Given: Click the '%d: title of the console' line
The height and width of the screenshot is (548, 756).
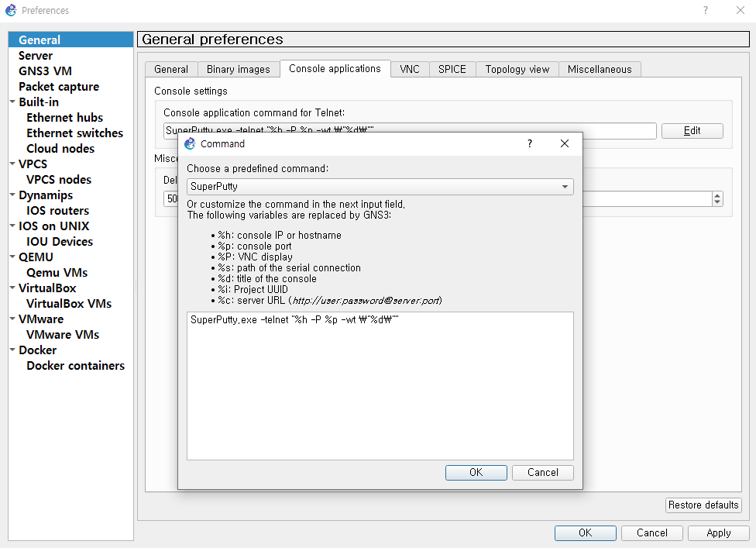Looking at the screenshot, I should [267, 278].
